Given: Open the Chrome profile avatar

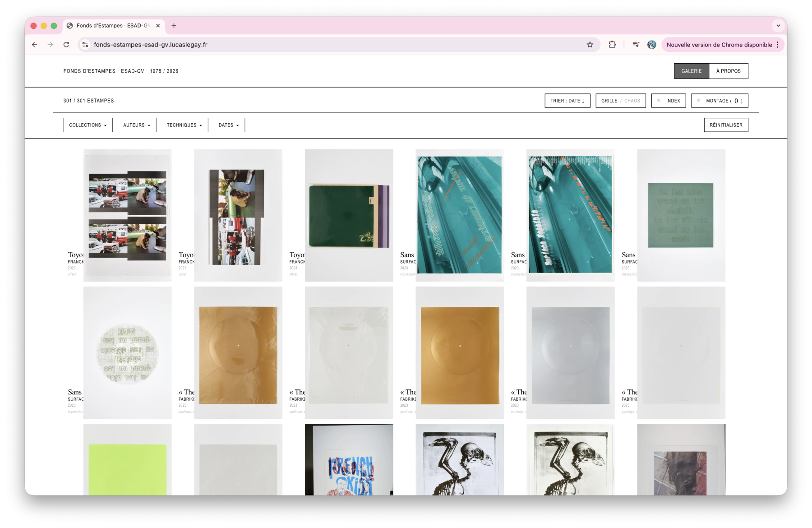Looking at the screenshot, I should [651, 45].
